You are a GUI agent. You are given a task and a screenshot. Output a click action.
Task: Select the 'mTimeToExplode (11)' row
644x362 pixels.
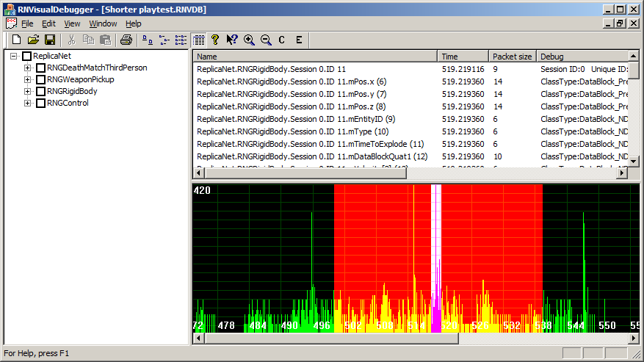410,144
